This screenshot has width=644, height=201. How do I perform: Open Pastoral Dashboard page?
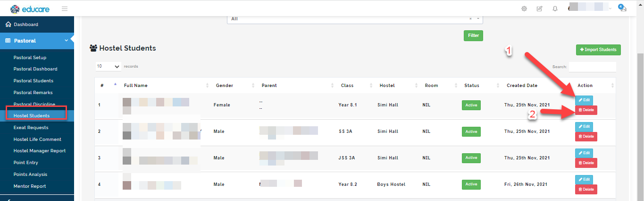[x=35, y=69]
